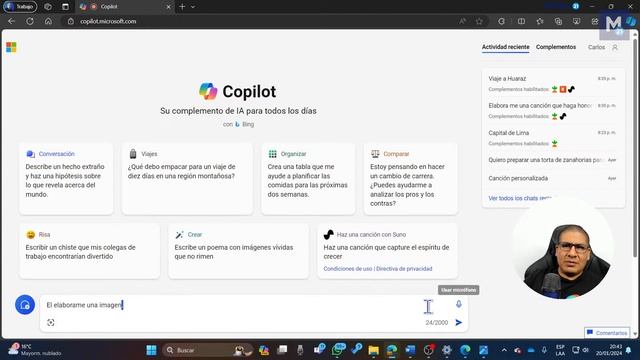Viewport: 640px width, 360px height.
Task: Open a new tab with the plus icon
Action: (x=182, y=7)
